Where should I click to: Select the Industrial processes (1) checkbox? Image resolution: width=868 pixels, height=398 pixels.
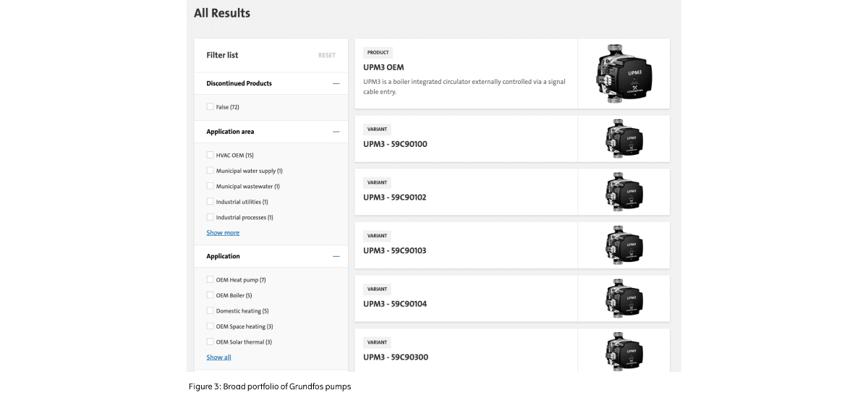[210, 218]
